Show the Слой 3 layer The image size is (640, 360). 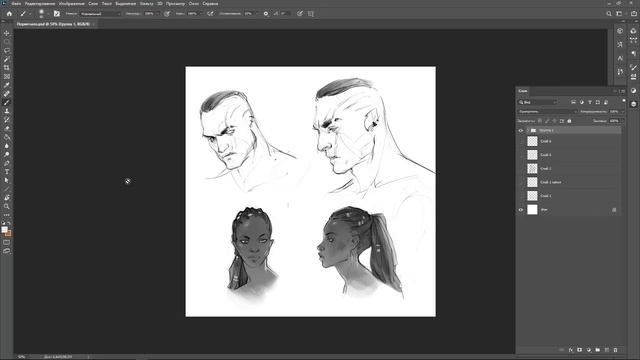[x=521, y=155]
